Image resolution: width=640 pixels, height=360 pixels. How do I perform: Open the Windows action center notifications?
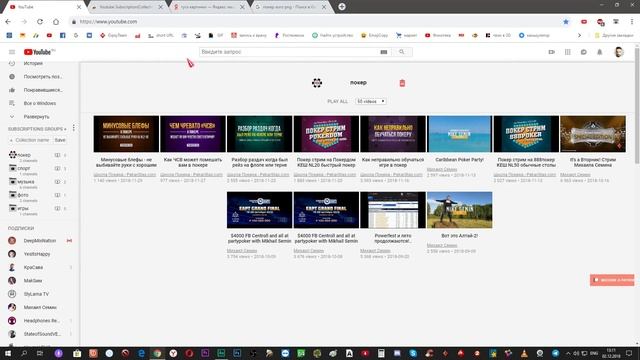(x=629, y=353)
